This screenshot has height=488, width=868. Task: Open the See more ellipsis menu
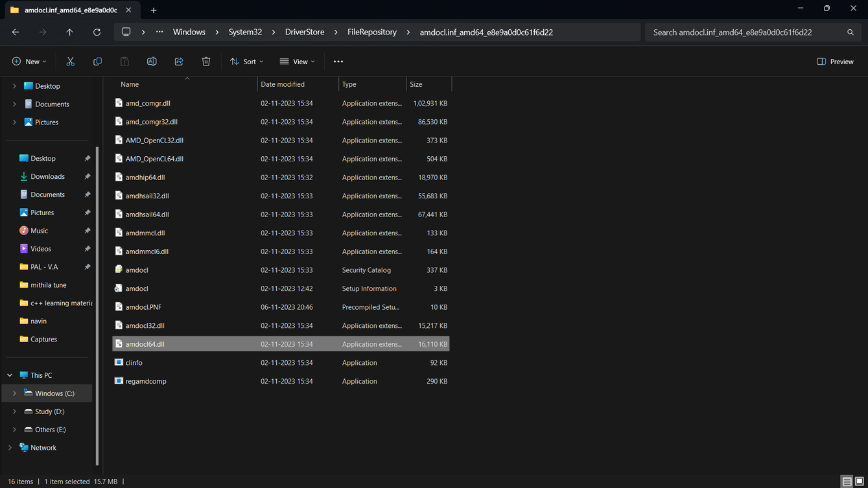(x=338, y=62)
